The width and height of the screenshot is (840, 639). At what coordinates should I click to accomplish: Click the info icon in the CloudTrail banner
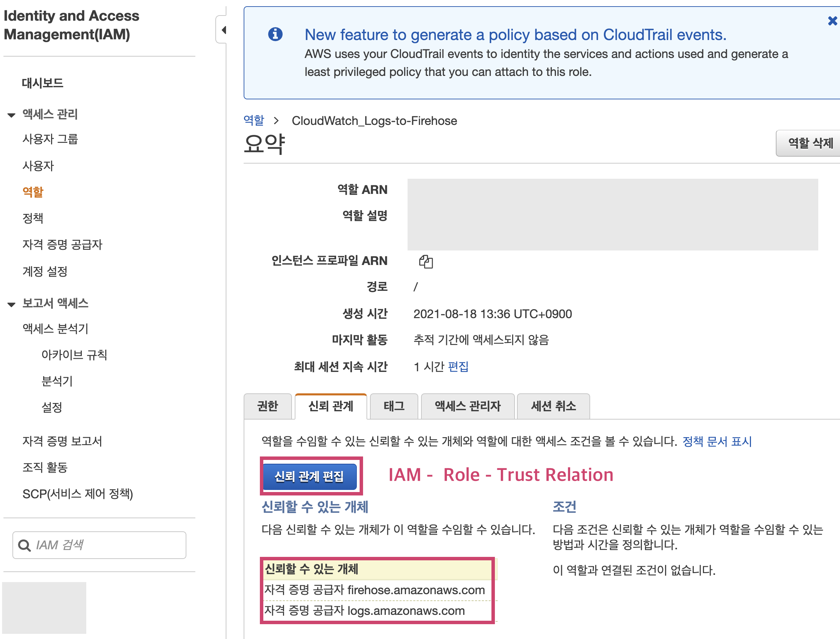[x=275, y=34]
